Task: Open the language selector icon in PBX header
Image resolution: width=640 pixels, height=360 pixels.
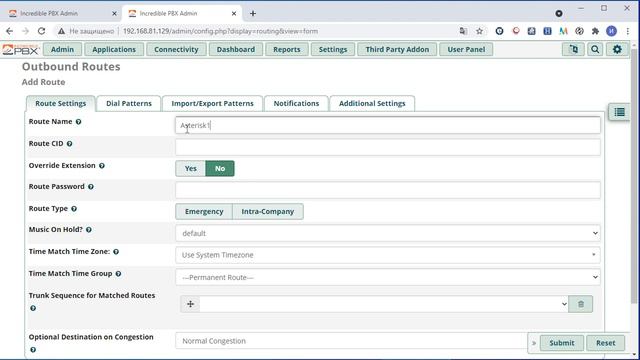Action: point(573,49)
